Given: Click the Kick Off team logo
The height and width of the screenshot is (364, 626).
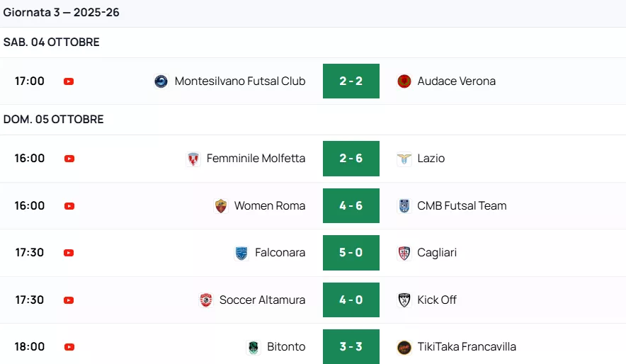Looking at the screenshot, I should click(404, 300).
